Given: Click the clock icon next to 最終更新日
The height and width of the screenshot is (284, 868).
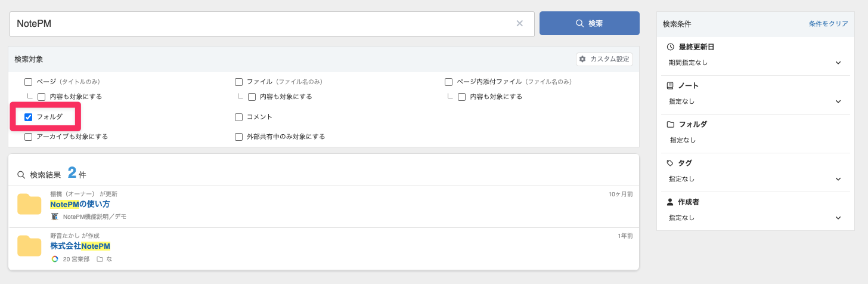Looking at the screenshot, I should [x=670, y=47].
